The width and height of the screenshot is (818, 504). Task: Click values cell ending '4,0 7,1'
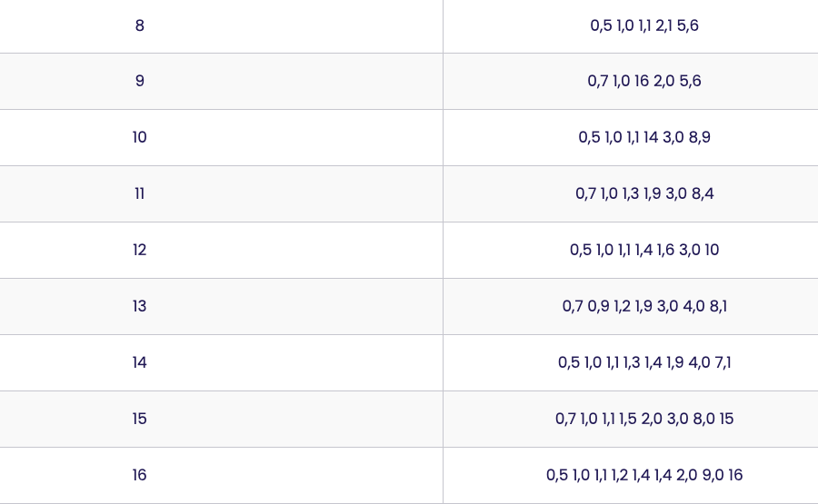tap(631, 362)
